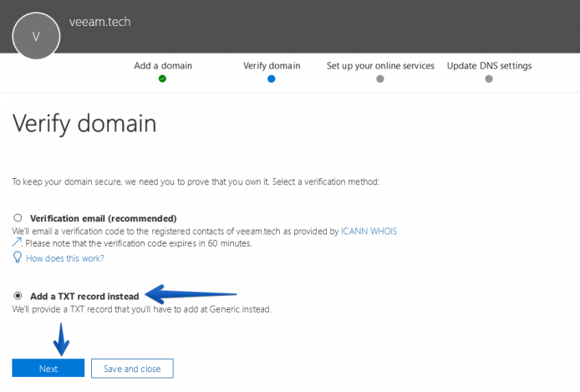
Task: Click the V avatar circle
Action: (36, 36)
